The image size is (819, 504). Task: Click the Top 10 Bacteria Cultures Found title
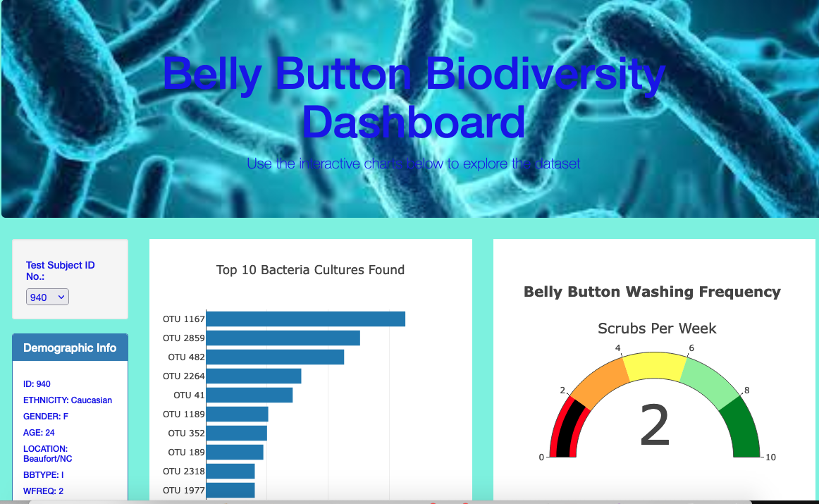[x=310, y=269]
